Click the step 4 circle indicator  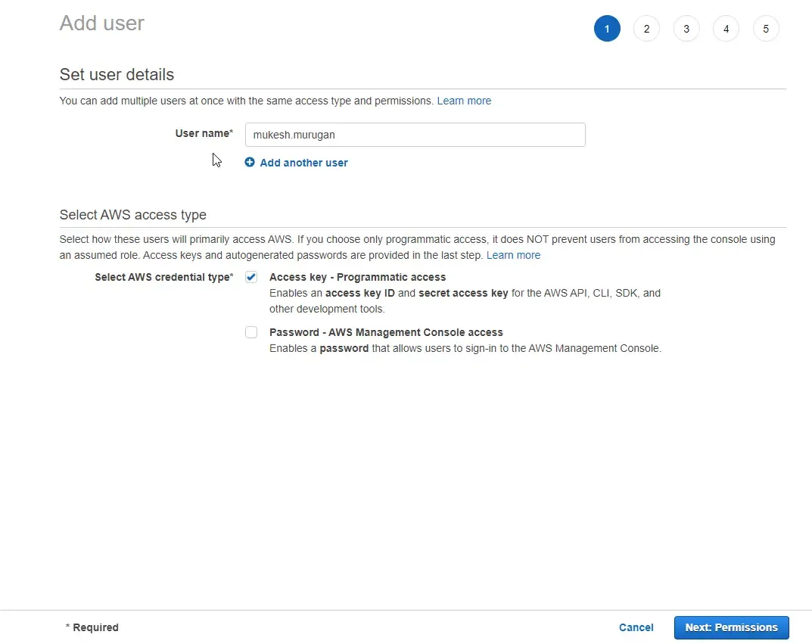point(726,28)
